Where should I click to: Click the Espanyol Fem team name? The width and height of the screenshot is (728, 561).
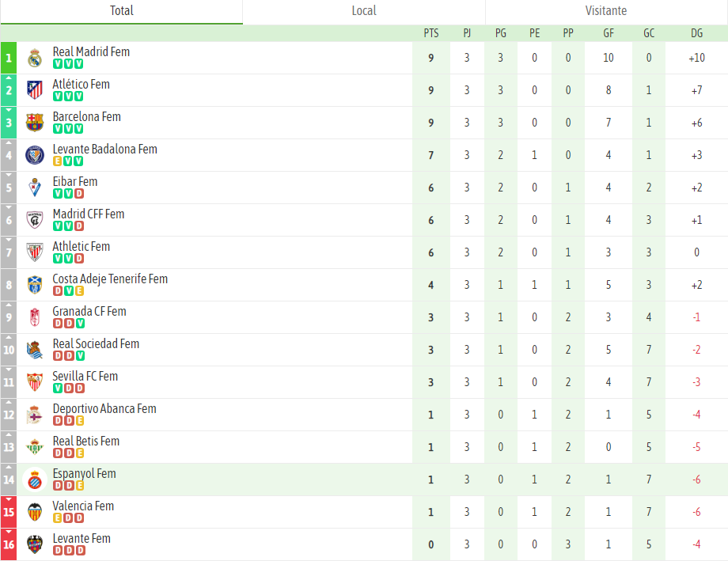click(x=85, y=473)
